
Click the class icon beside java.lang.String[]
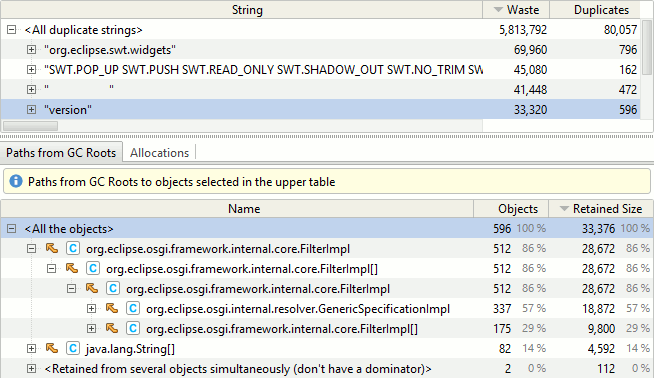click(x=73, y=348)
